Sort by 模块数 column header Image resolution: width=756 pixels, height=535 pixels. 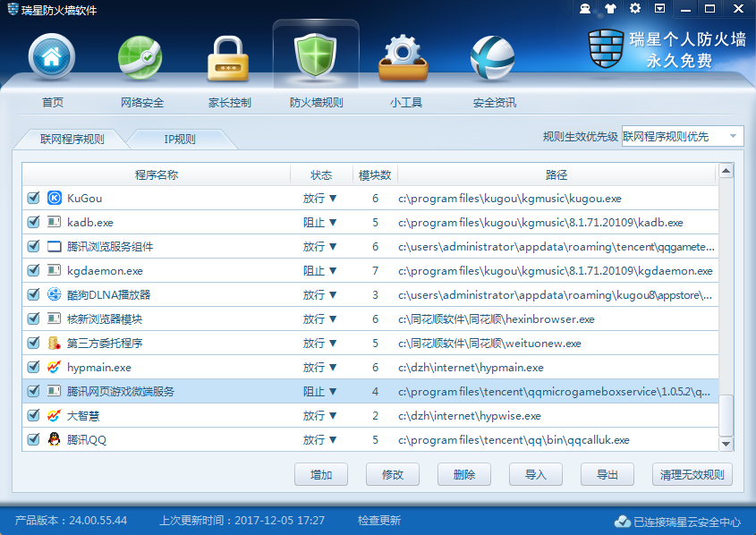[375, 174]
